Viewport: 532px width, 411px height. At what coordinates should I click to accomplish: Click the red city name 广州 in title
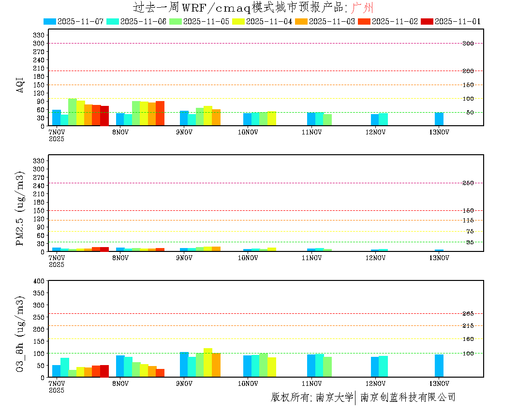point(361,8)
